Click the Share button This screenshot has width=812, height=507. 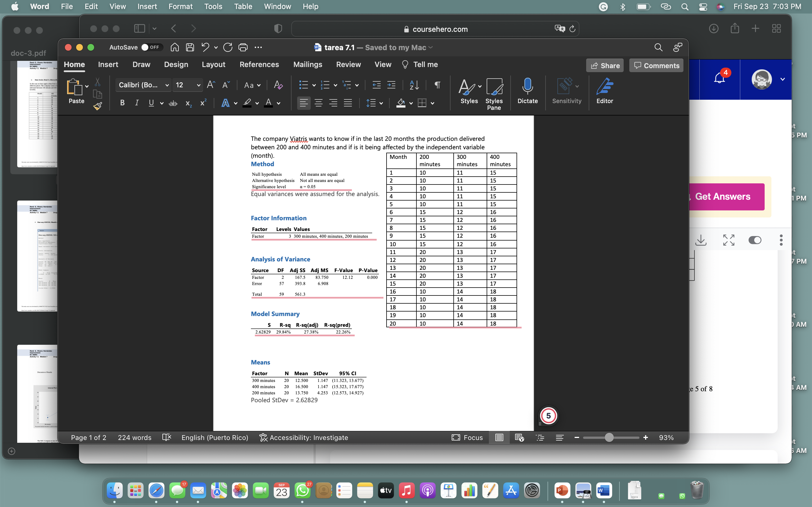click(x=605, y=65)
